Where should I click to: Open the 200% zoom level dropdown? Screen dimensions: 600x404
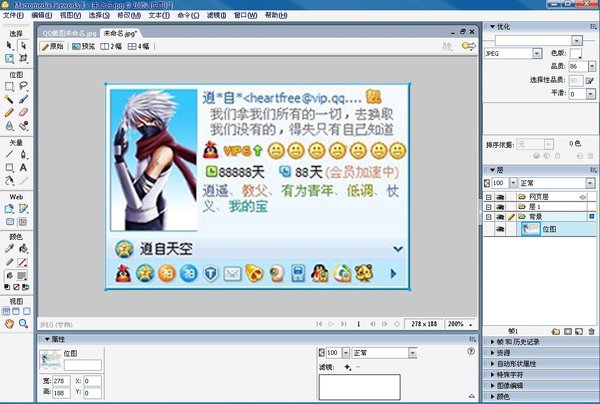click(x=471, y=324)
